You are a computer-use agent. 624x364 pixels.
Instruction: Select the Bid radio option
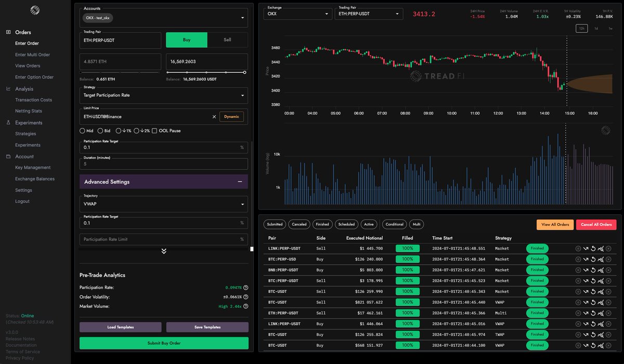tap(100, 131)
